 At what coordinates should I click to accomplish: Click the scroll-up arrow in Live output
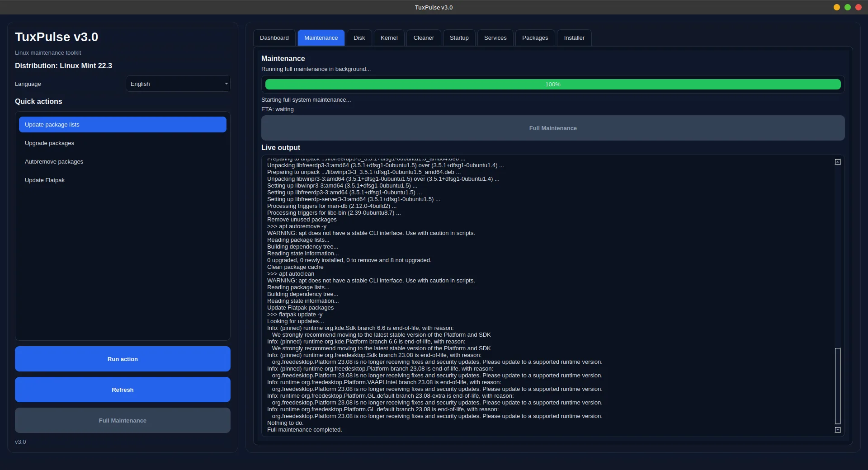coord(838,162)
